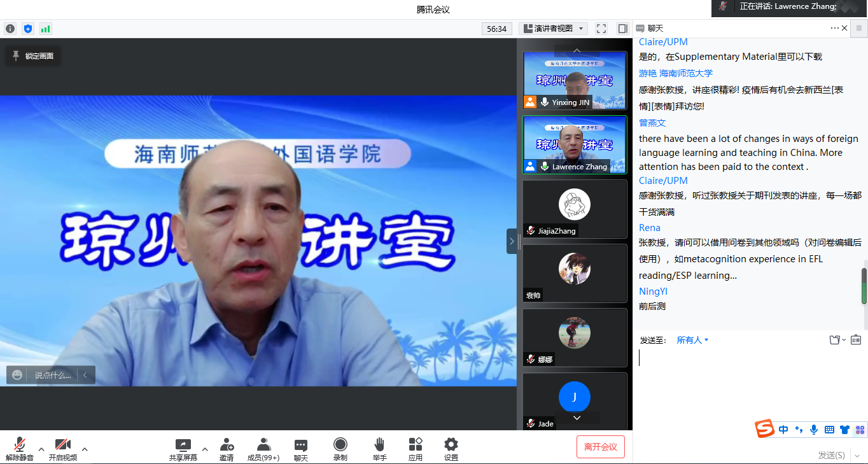Raise hand using the hand icon

point(379,444)
